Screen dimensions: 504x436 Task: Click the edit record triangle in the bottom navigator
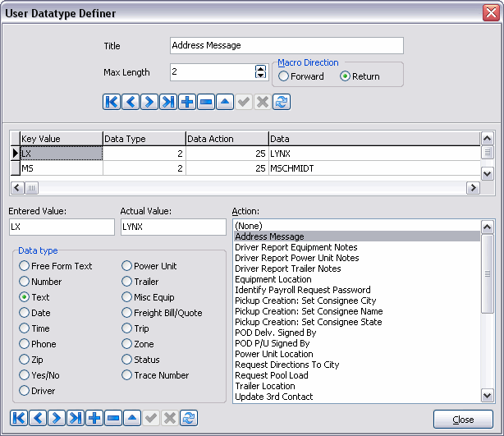[x=132, y=418]
